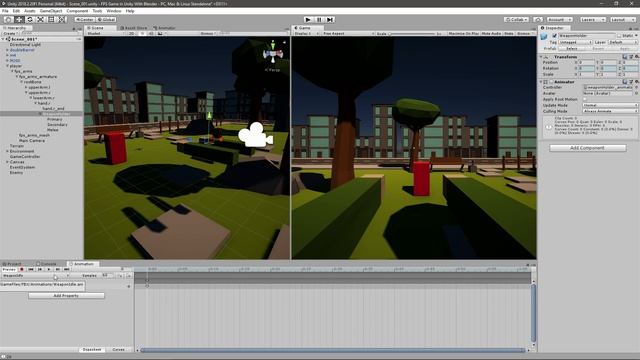Click the Step frame button in top toolbar
The height and width of the screenshot is (360, 640).
330,19
